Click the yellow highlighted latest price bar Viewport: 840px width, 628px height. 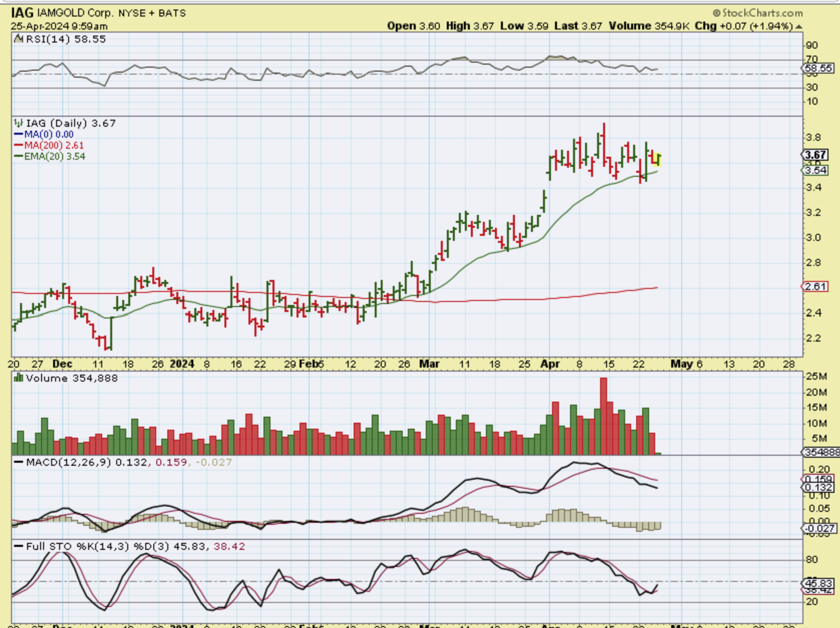coord(659,160)
